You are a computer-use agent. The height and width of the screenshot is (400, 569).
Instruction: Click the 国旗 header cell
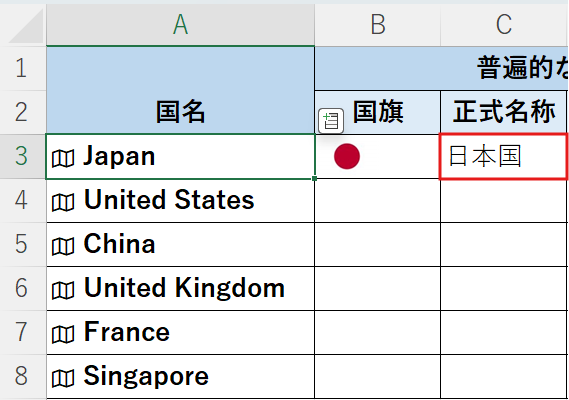tap(377, 112)
